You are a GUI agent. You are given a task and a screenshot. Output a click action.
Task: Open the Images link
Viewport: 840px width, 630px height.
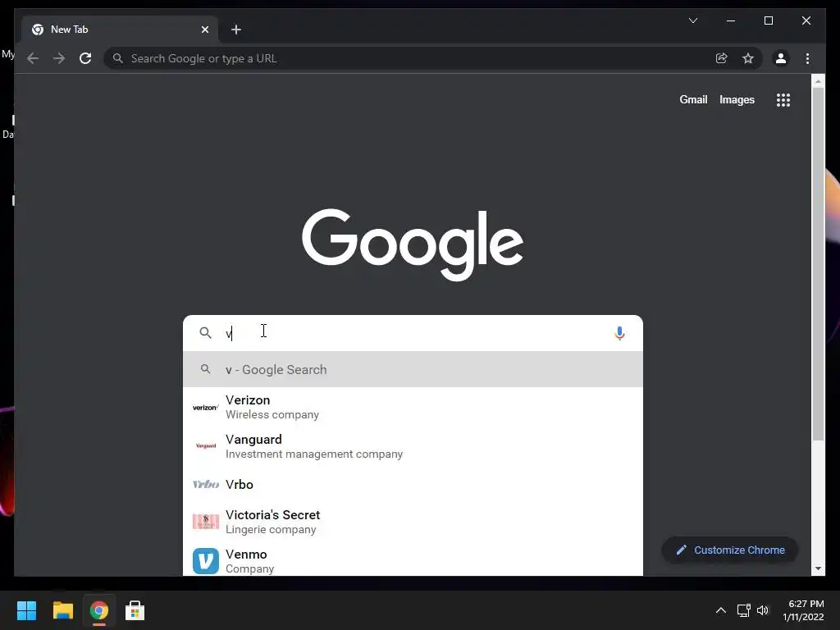pos(737,99)
